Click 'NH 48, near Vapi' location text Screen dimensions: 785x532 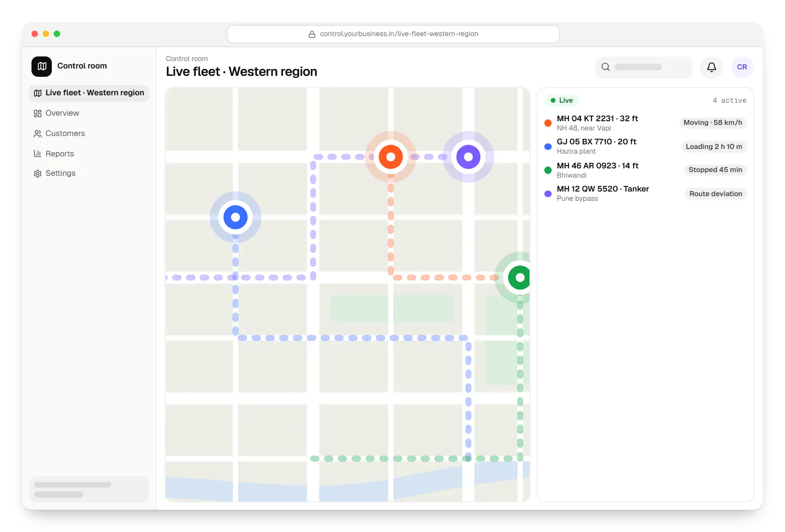point(584,128)
